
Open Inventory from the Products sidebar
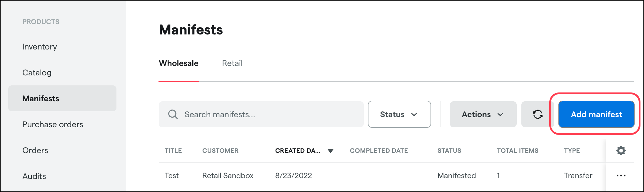(x=39, y=47)
